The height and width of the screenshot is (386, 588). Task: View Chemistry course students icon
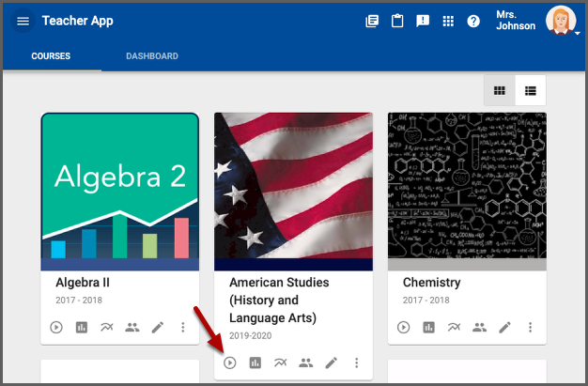pyautogui.click(x=480, y=328)
